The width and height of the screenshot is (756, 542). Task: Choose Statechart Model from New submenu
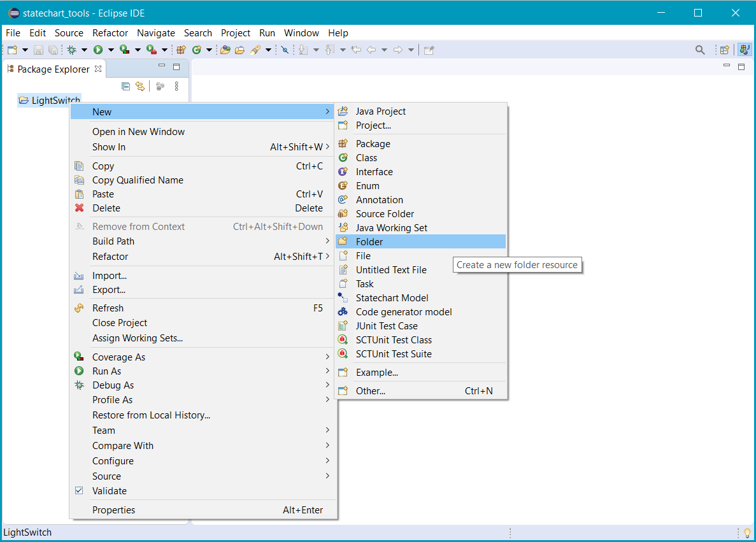tap(421, 298)
